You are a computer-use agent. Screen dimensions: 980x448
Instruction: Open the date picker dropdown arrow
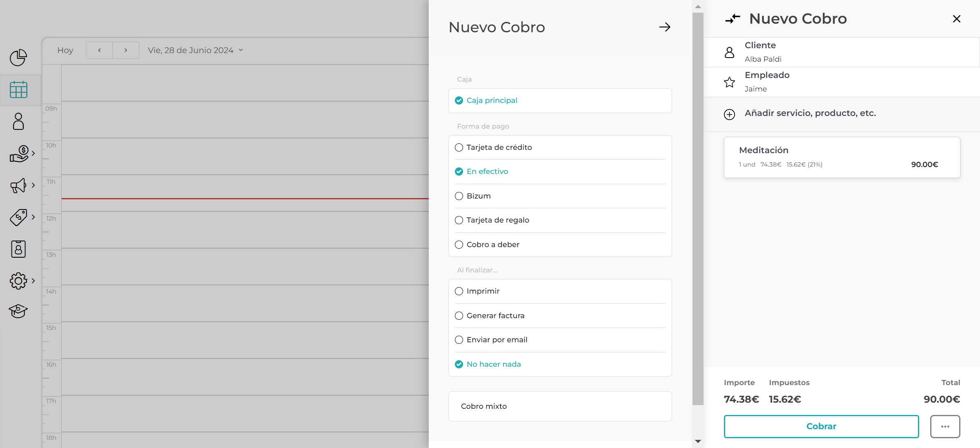(241, 50)
